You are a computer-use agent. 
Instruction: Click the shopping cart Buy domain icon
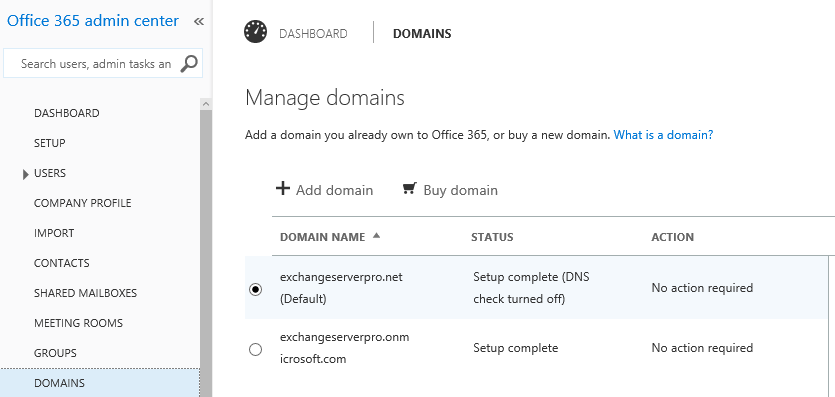[x=410, y=188]
